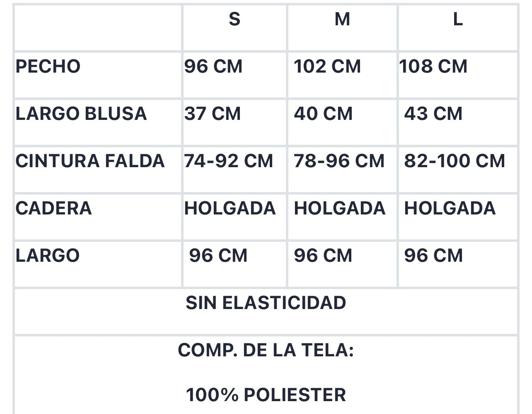Screen dimensions: 532x414
Task: Click the LARGO row label
Action: tap(48, 256)
